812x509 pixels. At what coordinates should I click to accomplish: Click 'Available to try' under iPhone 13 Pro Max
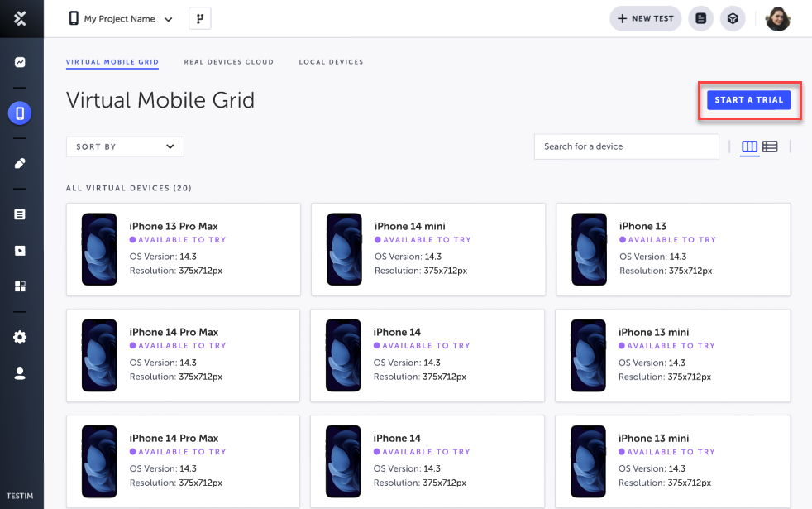click(178, 240)
